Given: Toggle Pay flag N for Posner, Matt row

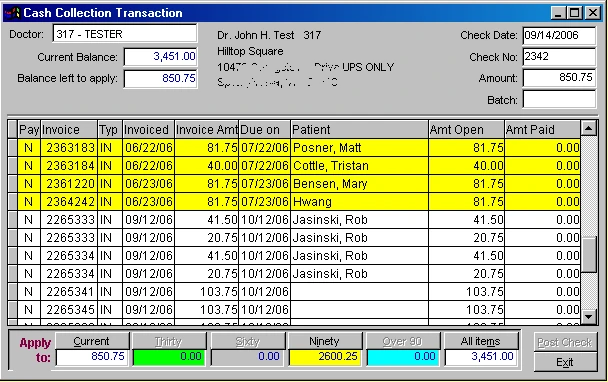Looking at the screenshot, I should [x=29, y=148].
